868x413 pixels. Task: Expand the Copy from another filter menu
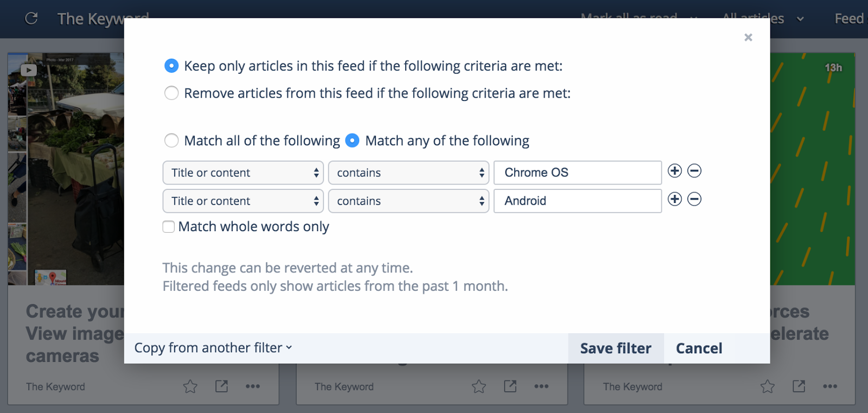213,348
